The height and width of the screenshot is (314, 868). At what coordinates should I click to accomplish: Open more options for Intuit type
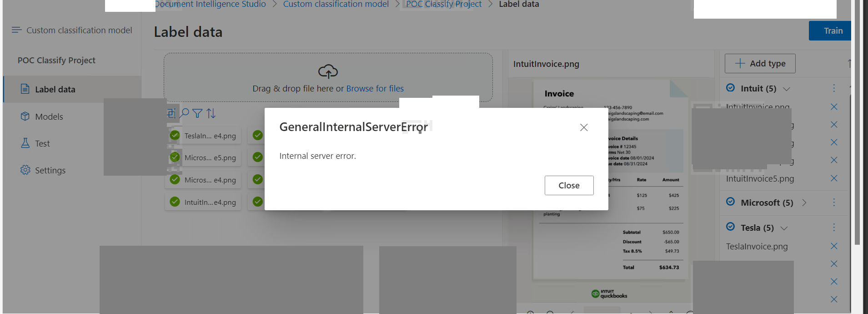pos(834,88)
